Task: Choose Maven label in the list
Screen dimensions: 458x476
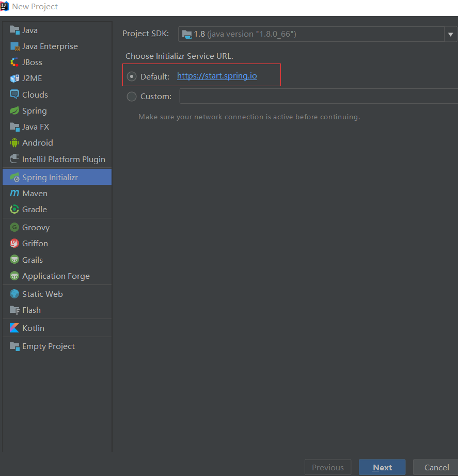Action: point(35,194)
